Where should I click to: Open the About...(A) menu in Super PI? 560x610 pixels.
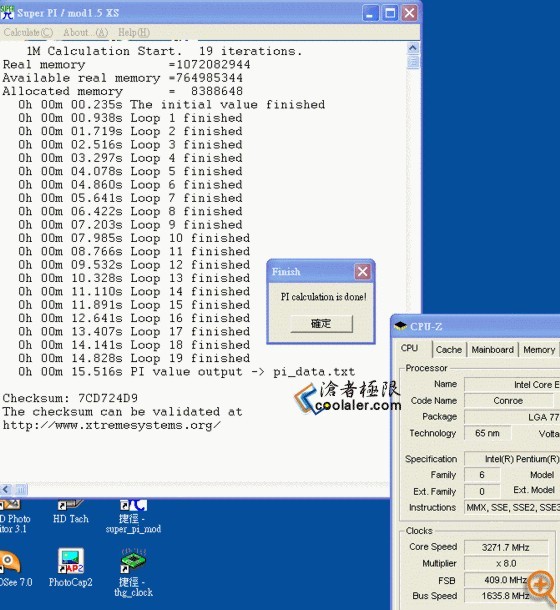click(x=86, y=32)
